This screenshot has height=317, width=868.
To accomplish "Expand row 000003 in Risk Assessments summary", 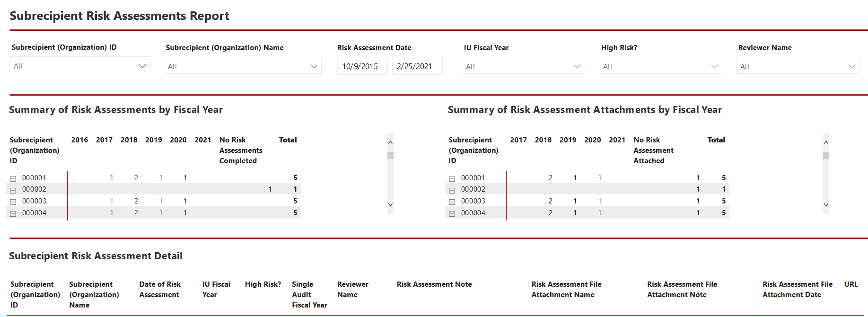I will 13,202.
